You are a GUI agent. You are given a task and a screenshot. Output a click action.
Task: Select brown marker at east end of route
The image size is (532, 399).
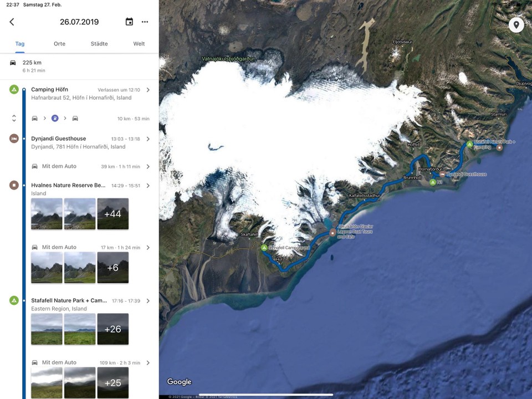499,147
